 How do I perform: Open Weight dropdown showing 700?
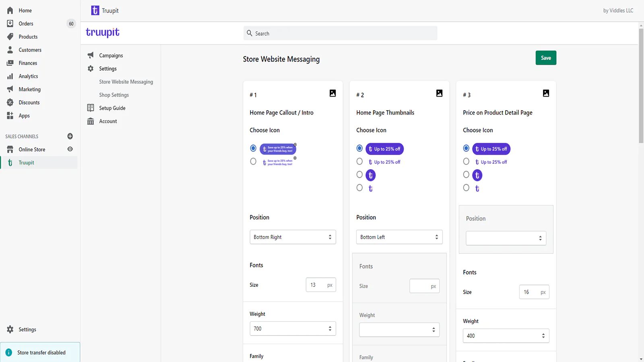293,329
